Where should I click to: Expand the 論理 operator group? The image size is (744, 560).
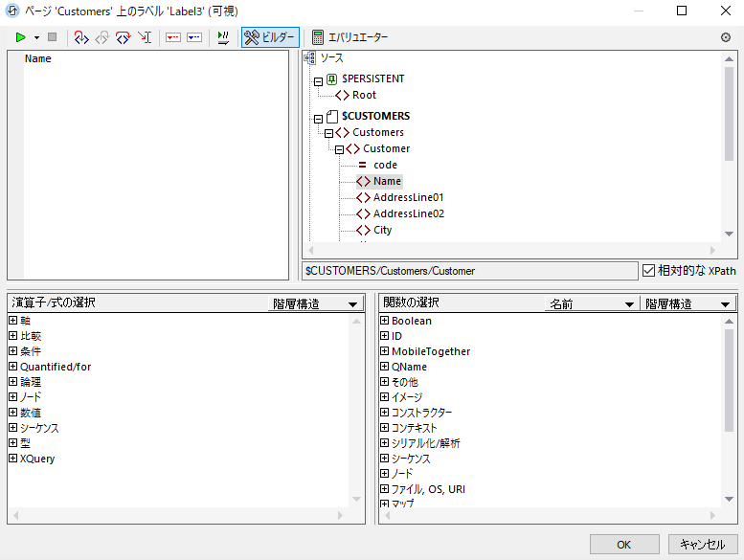(x=12, y=382)
